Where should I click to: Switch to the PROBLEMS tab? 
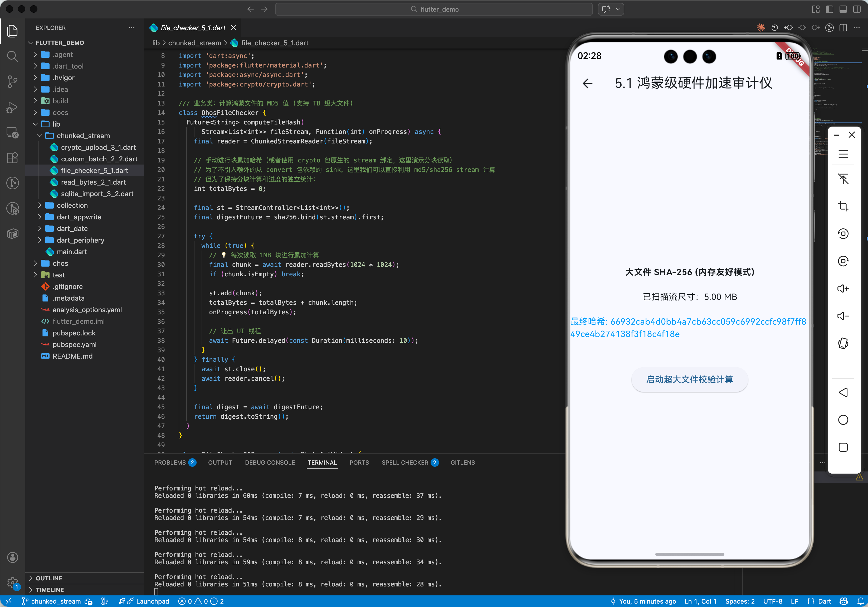[170, 463]
